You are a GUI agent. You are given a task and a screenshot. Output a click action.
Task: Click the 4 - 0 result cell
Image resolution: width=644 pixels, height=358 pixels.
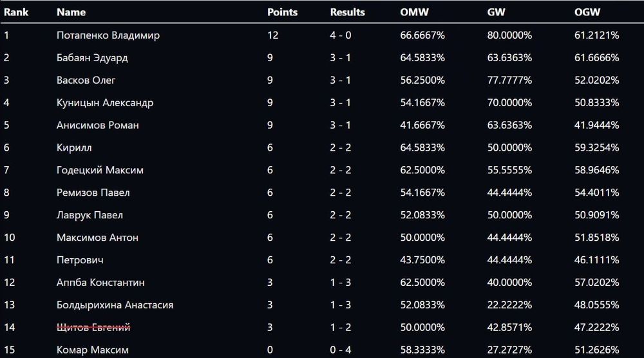click(341, 35)
